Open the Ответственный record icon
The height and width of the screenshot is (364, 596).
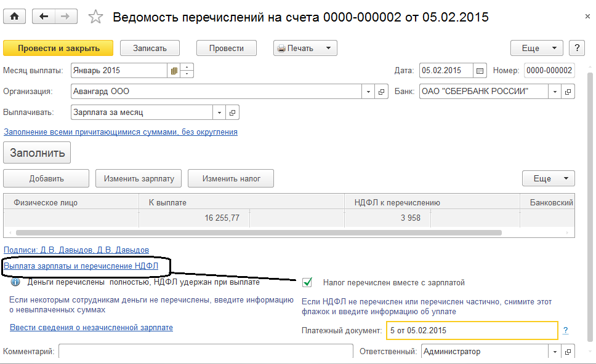click(x=568, y=352)
